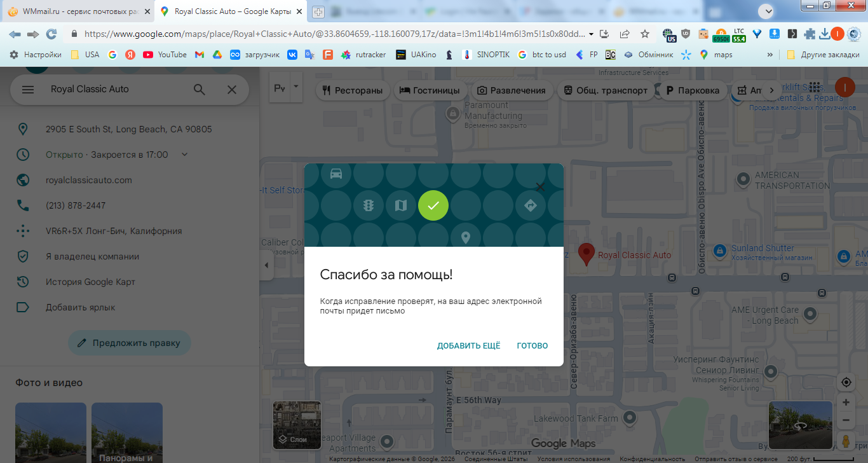Image resolution: width=868 pixels, height=463 pixels.
Task: Select the Парковка category chip
Action: 692,90
